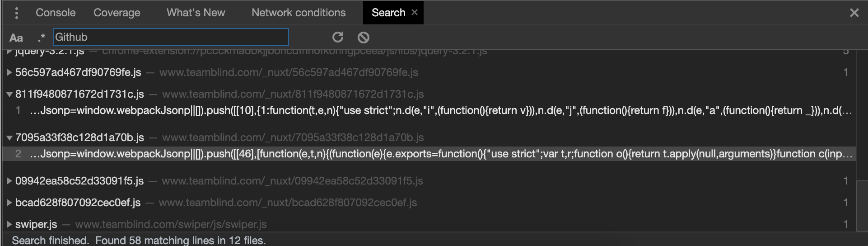Click the Github search input field
868x246 pixels.
(171, 37)
